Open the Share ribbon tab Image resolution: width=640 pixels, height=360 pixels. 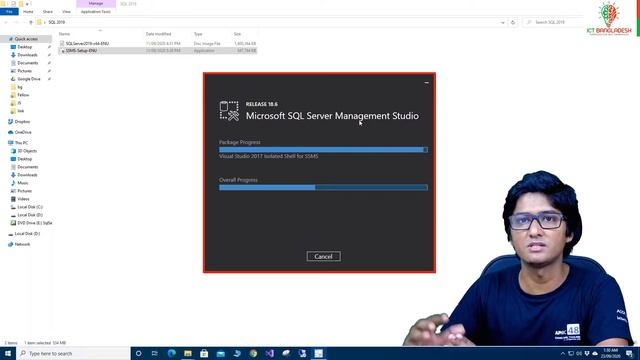[x=48, y=12]
